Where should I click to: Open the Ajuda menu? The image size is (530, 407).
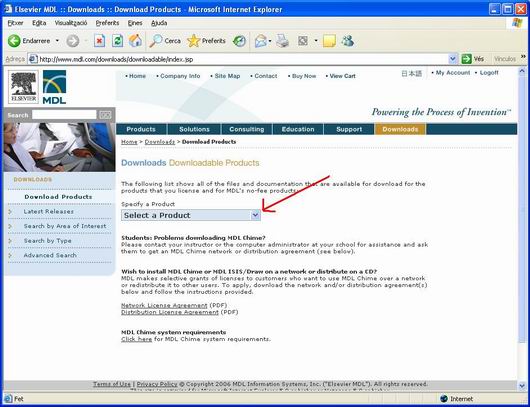pyautogui.click(x=159, y=23)
